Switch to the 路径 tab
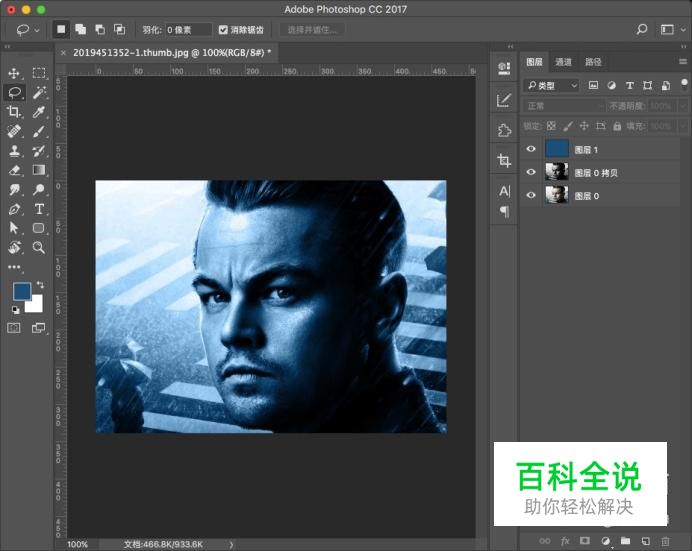The width and height of the screenshot is (692, 551). [593, 62]
